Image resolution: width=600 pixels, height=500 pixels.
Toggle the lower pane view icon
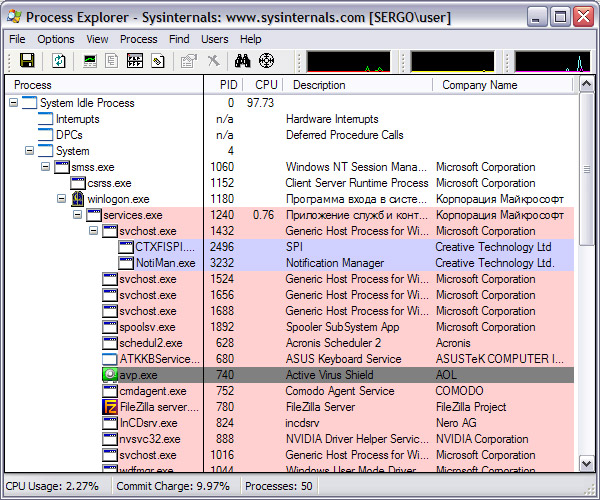pyautogui.click(x=135, y=60)
